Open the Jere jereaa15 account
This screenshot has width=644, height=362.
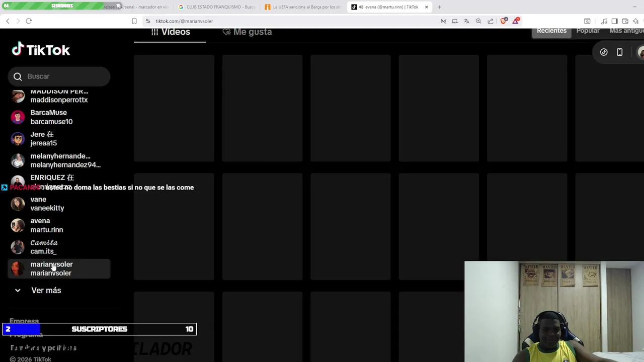[x=59, y=139]
